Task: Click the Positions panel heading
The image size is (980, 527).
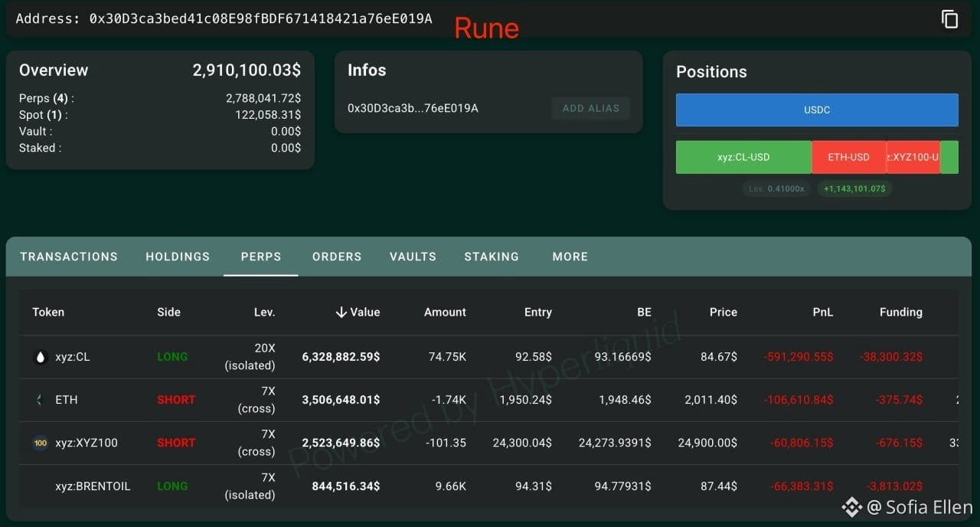Action: [711, 71]
